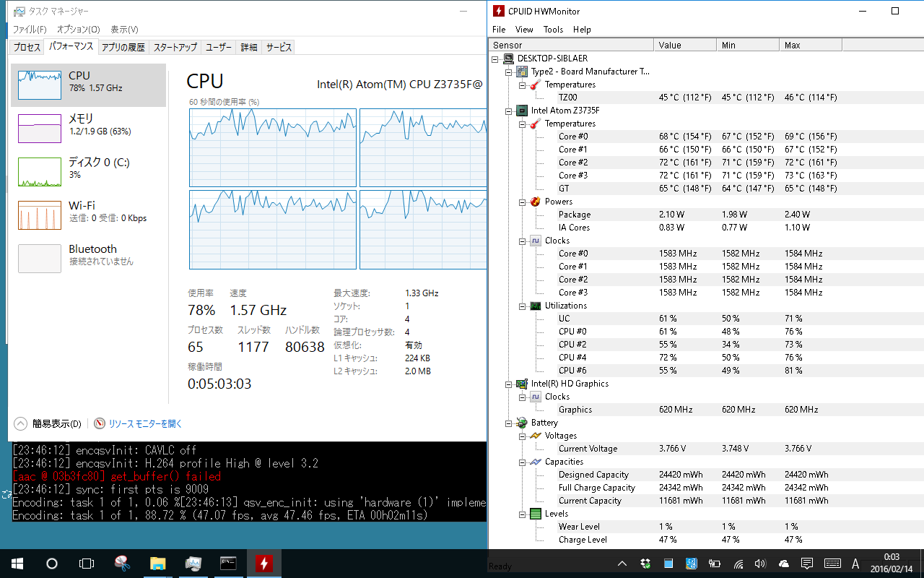924x578 pixels.
Task: Switch to the 詳細 tab
Action: click(x=249, y=47)
